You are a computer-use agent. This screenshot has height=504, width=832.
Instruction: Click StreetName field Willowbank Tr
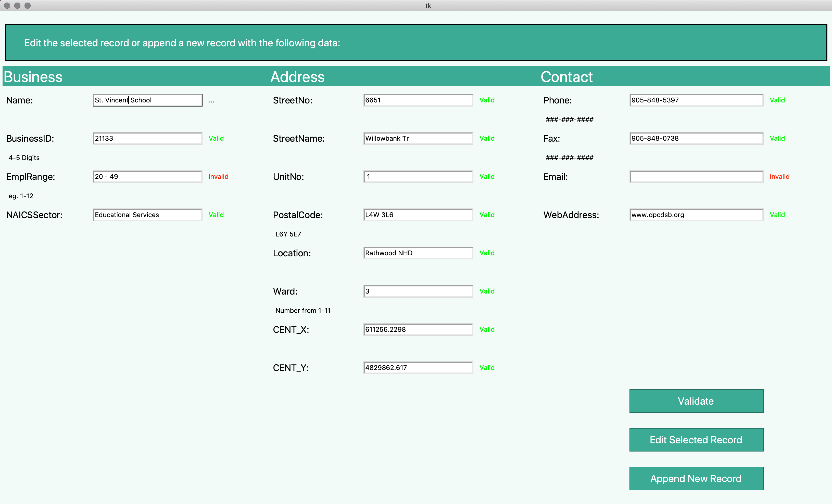pyautogui.click(x=418, y=138)
